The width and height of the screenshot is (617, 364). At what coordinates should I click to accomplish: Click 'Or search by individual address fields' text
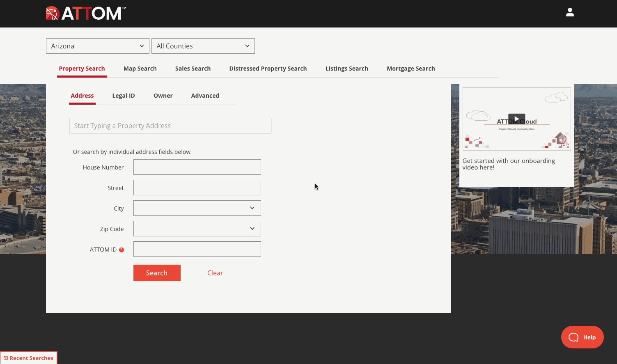[x=132, y=152]
